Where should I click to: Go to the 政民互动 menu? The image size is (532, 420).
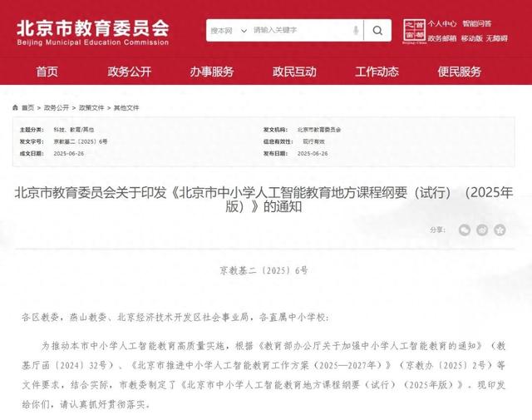[295, 72]
